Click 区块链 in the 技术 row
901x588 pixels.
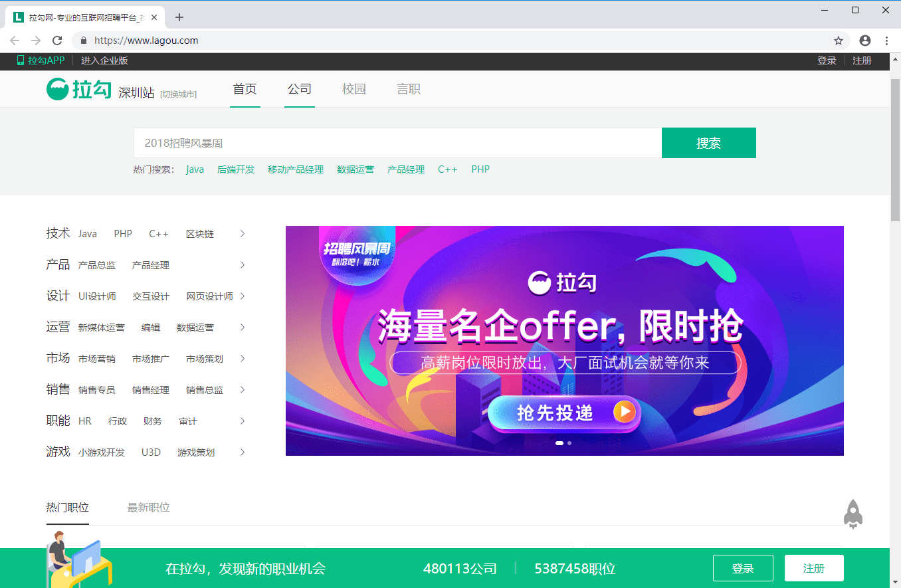click(200, 234)
